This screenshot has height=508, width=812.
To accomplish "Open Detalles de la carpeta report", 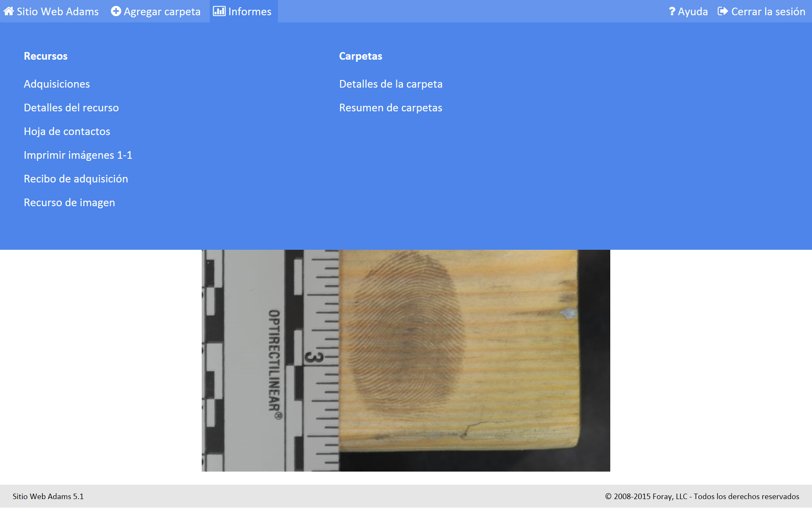I will tap(391, 84).
